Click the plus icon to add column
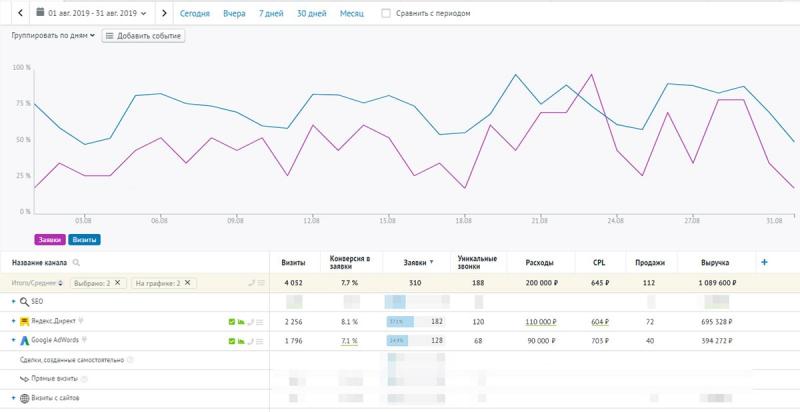Image resolution: width=800 pixels, height=412 pixels. [x=764, y=263]
